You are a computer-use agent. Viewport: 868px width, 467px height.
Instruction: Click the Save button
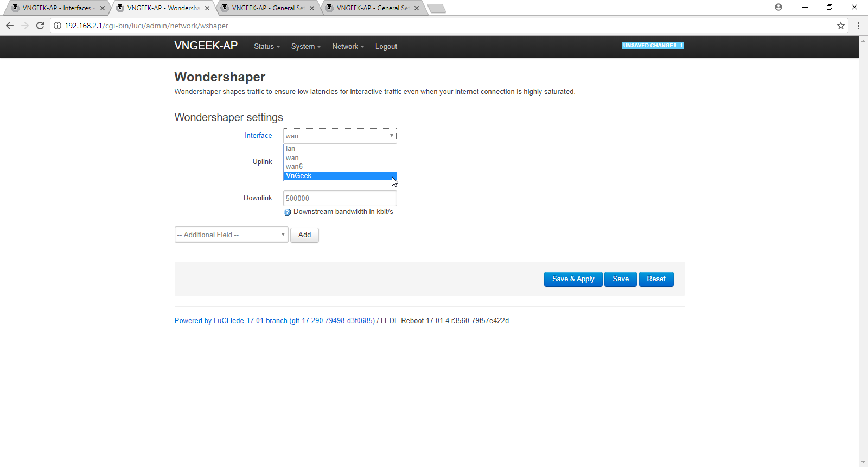click(621, 279)
